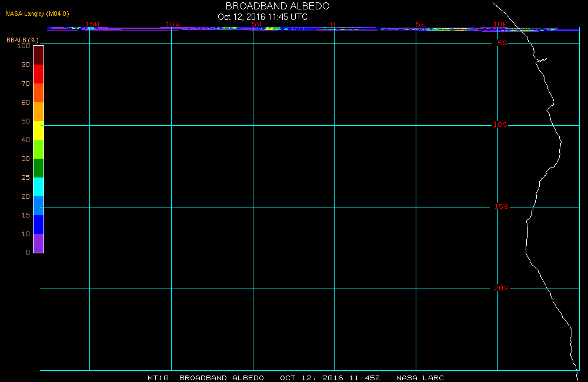Click the BROADBAND ALBEDO title
Screen dimensions: 588x382
278,6
